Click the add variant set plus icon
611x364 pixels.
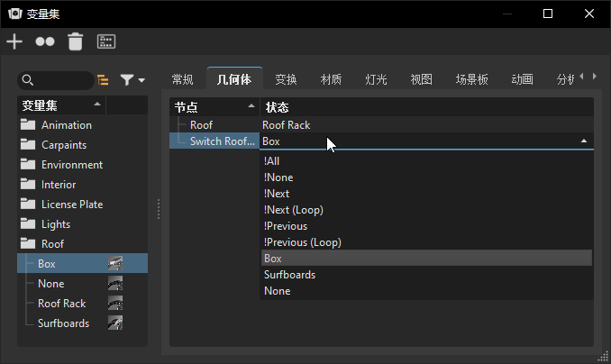pos(14,41)
